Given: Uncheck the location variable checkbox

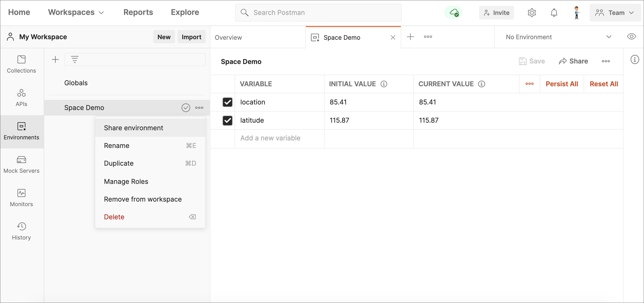Looking at the screenshot, I should [228, 102].
